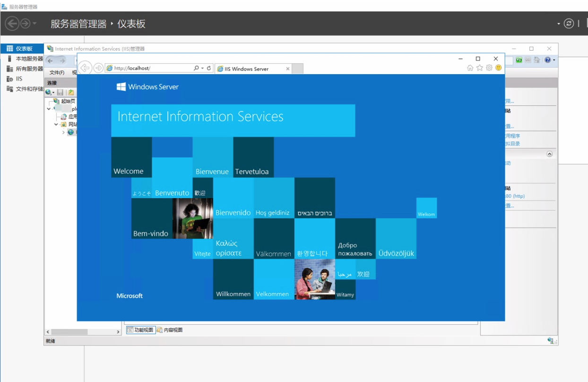Click the IE browser back arrow

coord(85,68)
